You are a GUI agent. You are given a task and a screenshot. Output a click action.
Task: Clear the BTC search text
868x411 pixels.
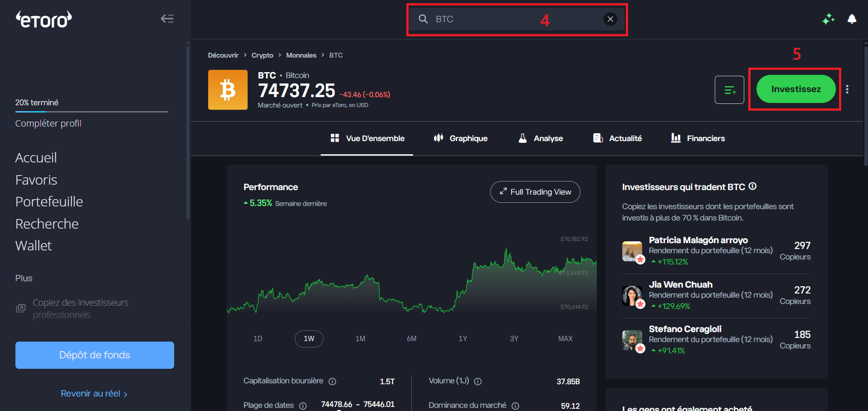tap(610, 19)
